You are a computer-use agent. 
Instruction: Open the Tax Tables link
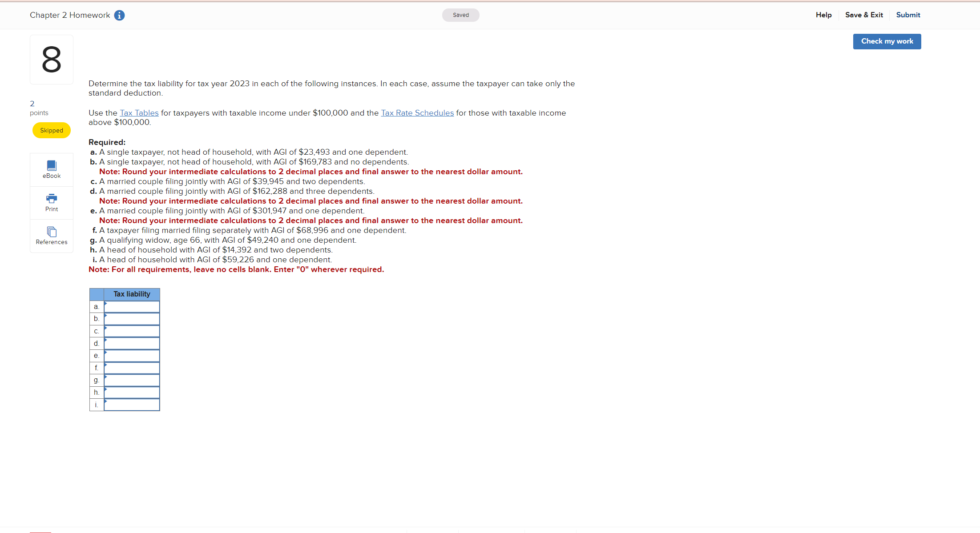point(139,113)
